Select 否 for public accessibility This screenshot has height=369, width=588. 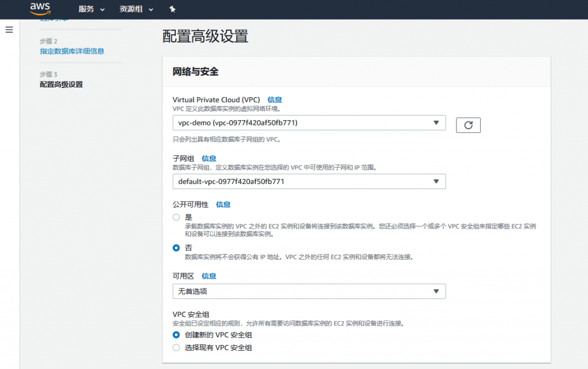coord(176,248)
